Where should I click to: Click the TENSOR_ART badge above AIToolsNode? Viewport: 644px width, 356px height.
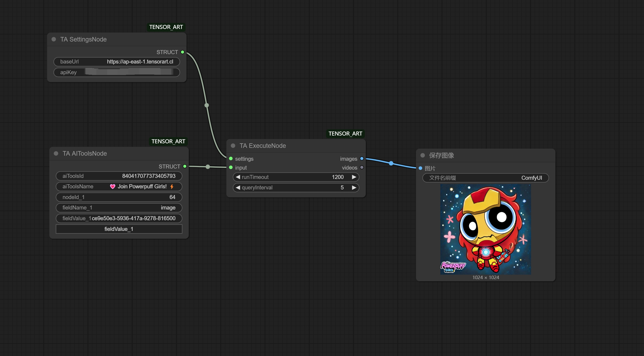tap(168, 141)
